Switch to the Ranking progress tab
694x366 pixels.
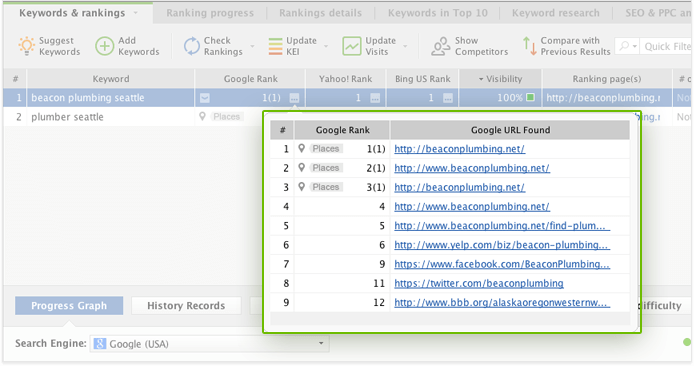[x=210, y=13]
